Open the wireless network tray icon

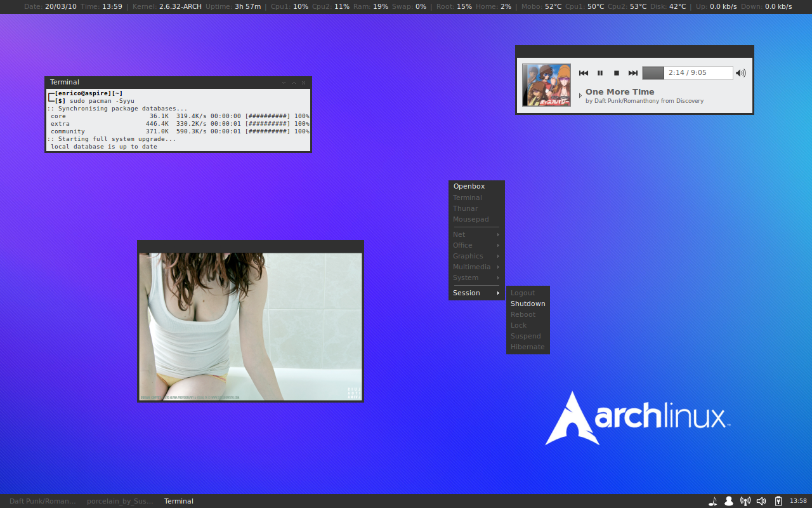click(x=745, y=501)
